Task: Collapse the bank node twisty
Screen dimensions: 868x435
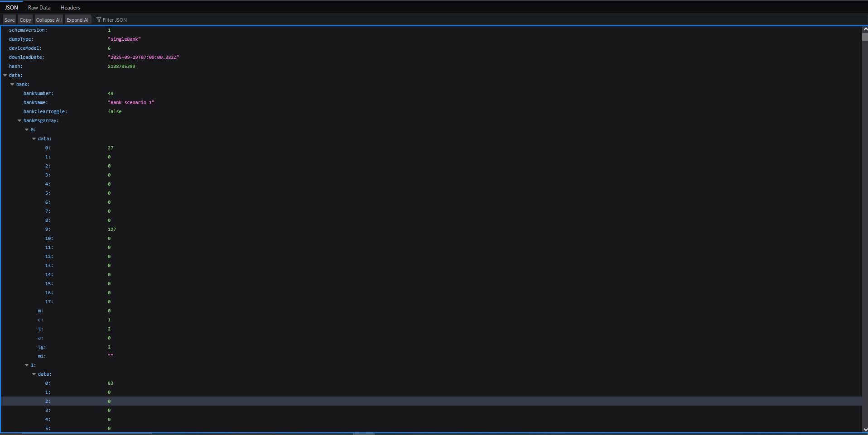Action: coord(12,85)
